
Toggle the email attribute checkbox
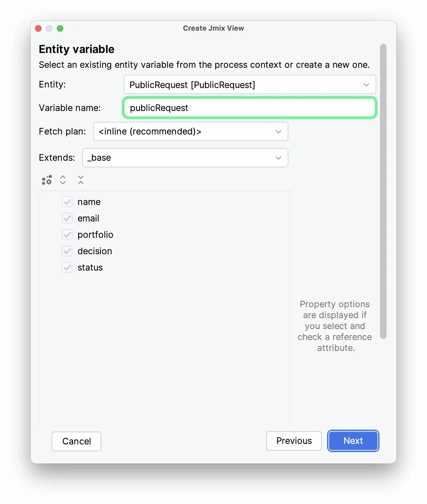67,218
